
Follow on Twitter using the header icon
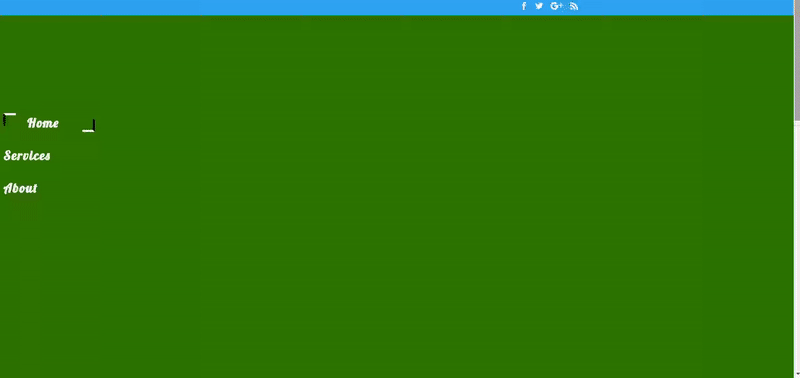539,6
